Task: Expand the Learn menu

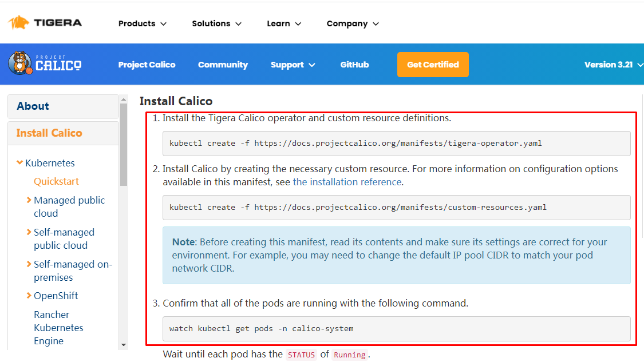Action: (x=284, y=23)
